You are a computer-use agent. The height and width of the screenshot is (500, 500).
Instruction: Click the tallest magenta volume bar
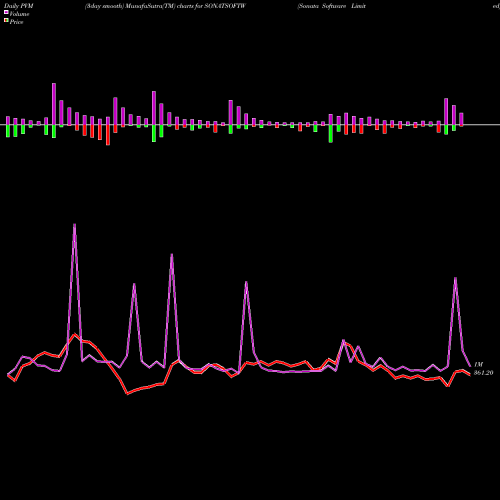pos(54,104)
